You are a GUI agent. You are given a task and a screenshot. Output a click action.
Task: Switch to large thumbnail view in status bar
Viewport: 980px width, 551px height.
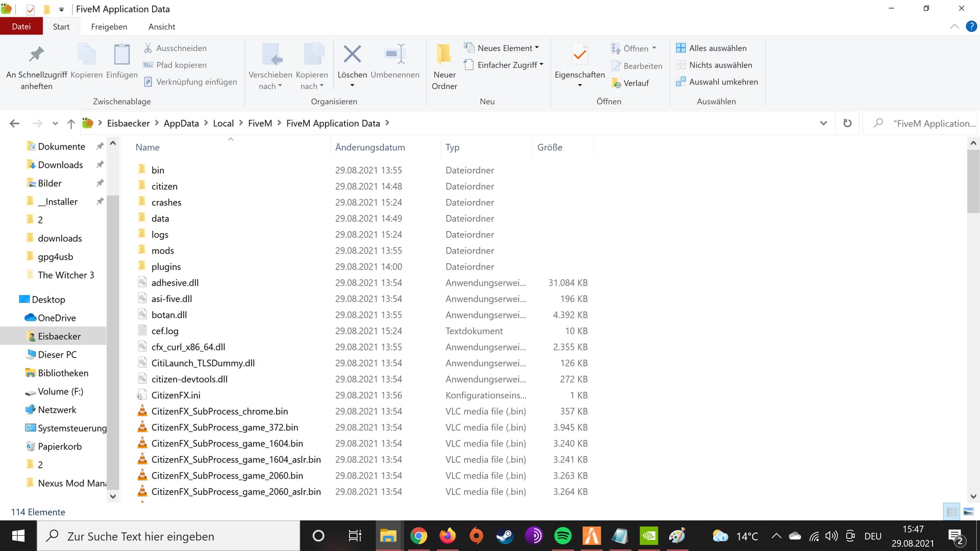coord(968,512)
